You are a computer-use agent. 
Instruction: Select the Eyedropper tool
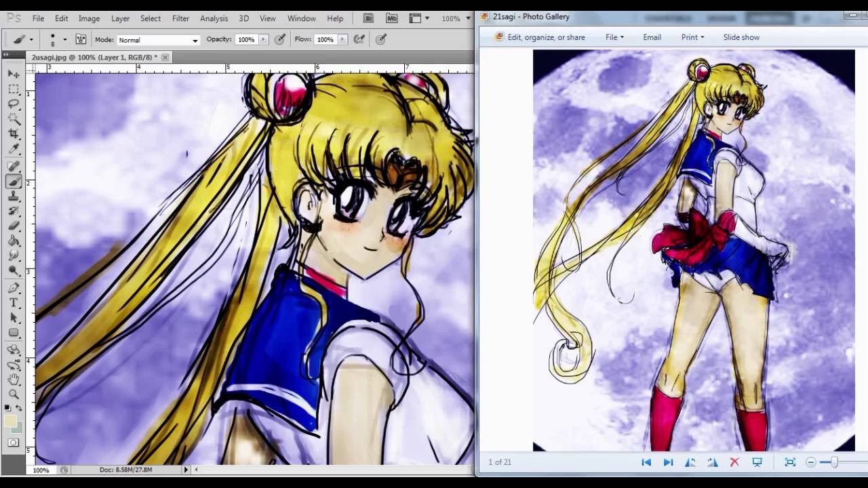[x=14, y=148]
